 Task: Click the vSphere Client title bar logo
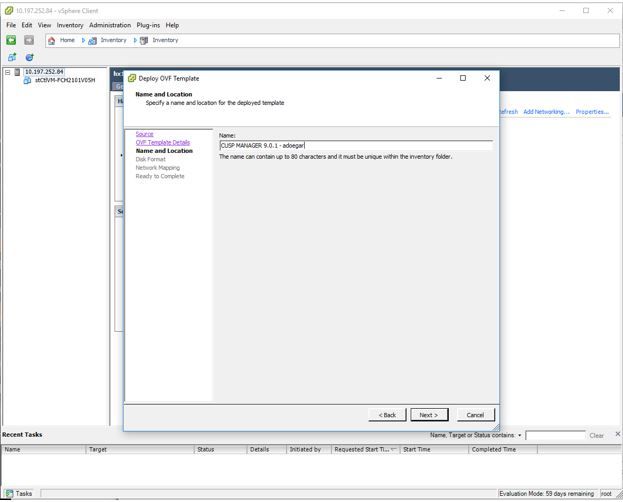9,11
